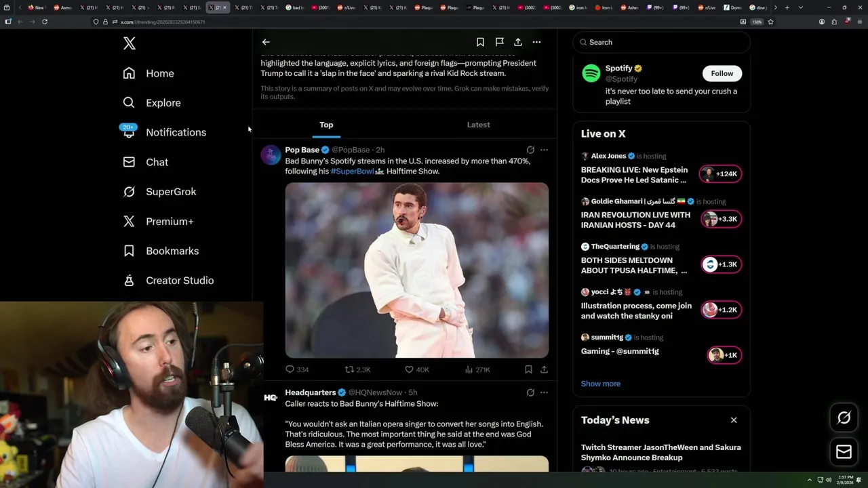
Task: Open the floating Messages envelope button
Action: tap(844, 452)
